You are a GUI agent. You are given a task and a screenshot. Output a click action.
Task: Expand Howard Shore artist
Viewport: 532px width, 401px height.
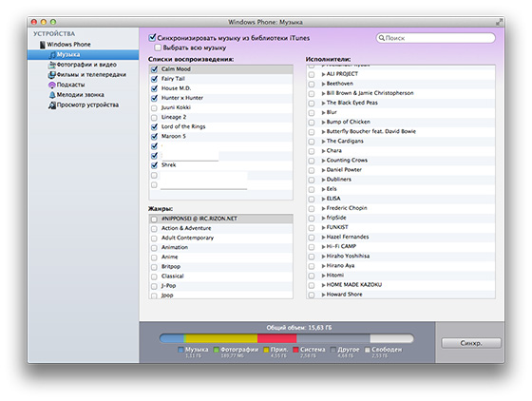pos(323,295)
